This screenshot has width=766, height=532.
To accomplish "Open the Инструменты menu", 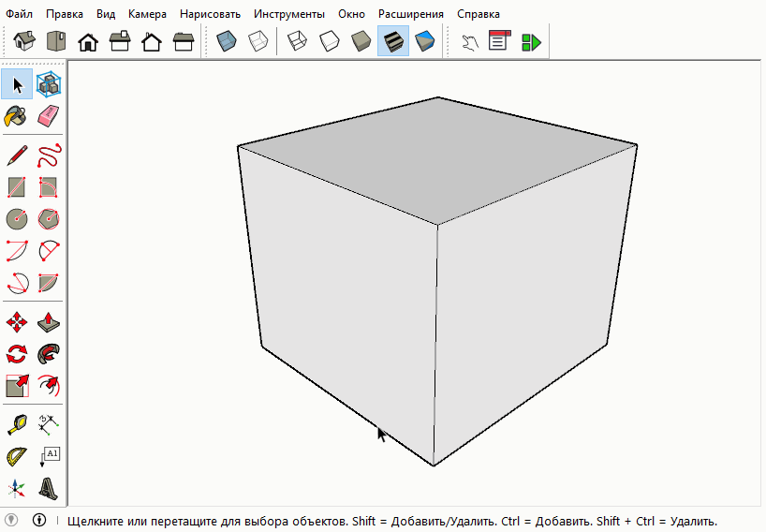I will coord(289,14).
